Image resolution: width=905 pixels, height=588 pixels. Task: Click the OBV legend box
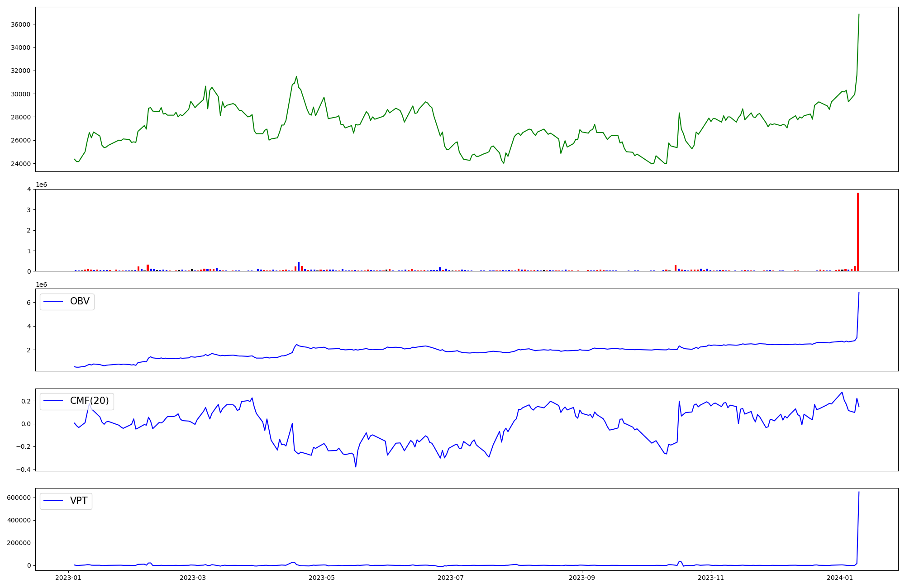point(67,301)
